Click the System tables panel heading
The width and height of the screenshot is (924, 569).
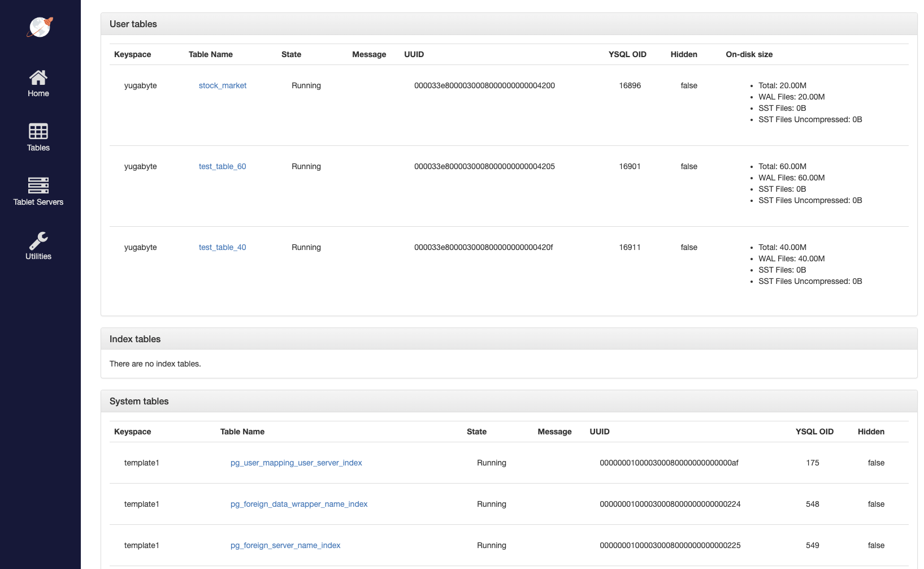139,402
